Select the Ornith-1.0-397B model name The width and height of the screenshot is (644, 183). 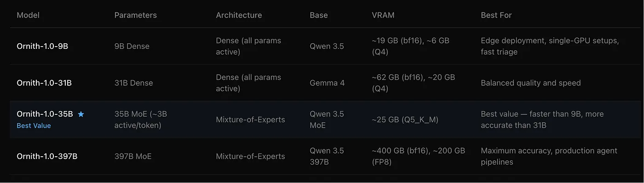click(x=47, y=156)
